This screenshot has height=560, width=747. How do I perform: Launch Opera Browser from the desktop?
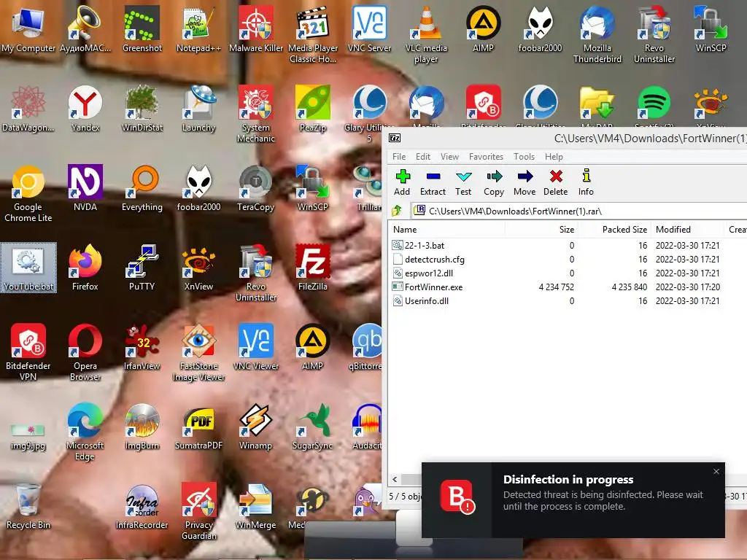(85, 352)
